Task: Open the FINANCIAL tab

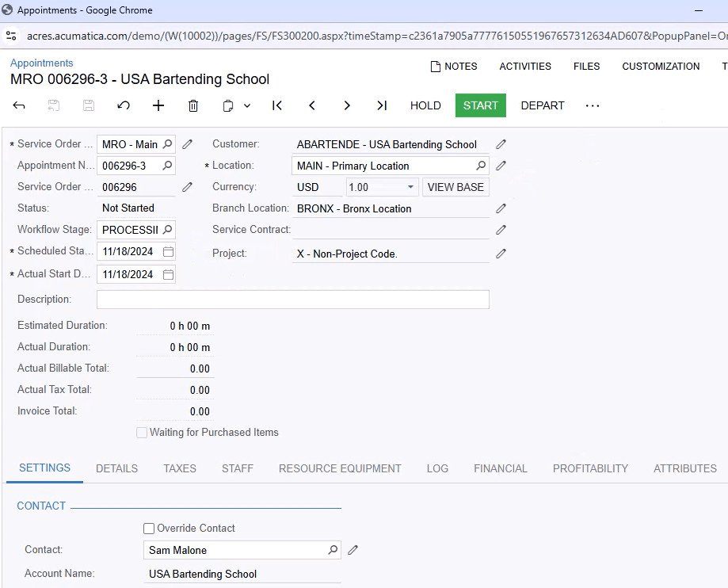Action: (500, 468)
